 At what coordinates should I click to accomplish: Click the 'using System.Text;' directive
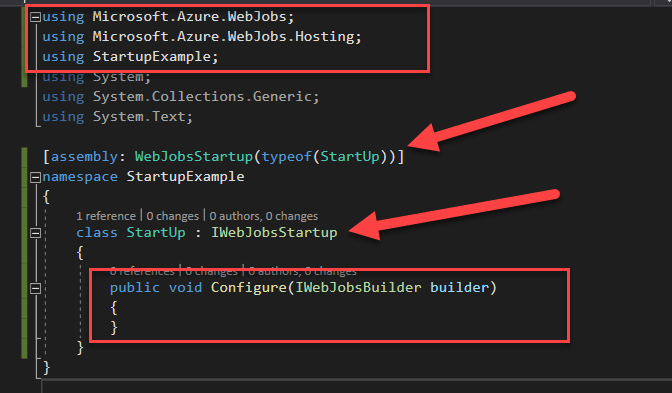pos(117,117)
